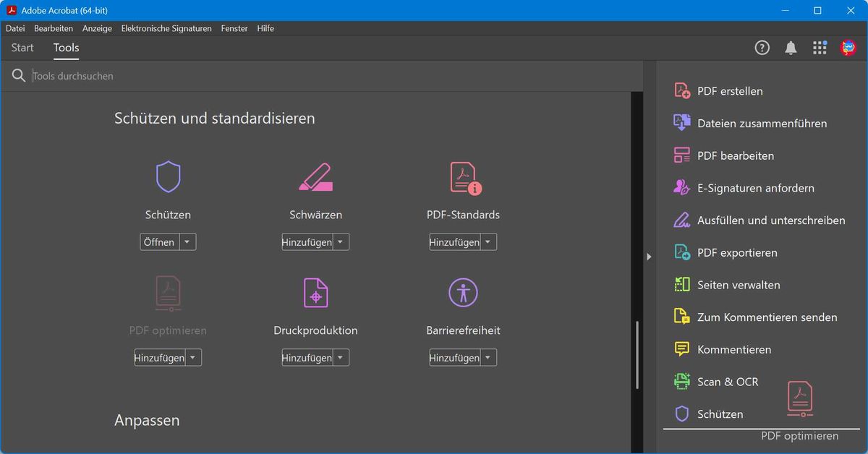Open the Hilfe menu
868x454 pixels.
click(x=265, y=28)
